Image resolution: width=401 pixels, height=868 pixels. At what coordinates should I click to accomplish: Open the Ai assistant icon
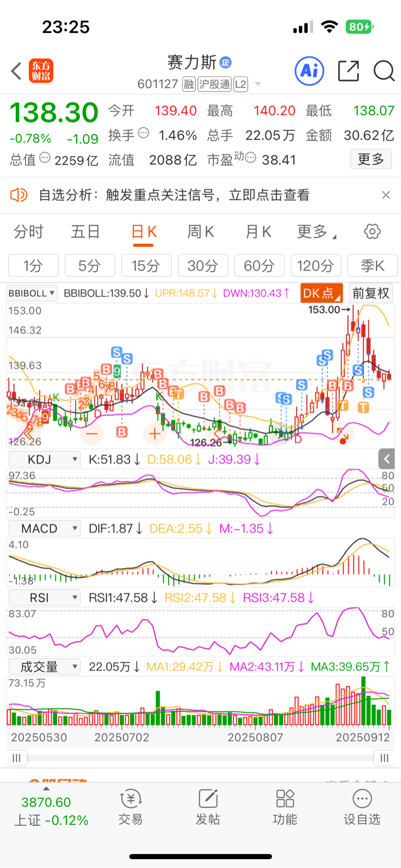pos(310,70)
